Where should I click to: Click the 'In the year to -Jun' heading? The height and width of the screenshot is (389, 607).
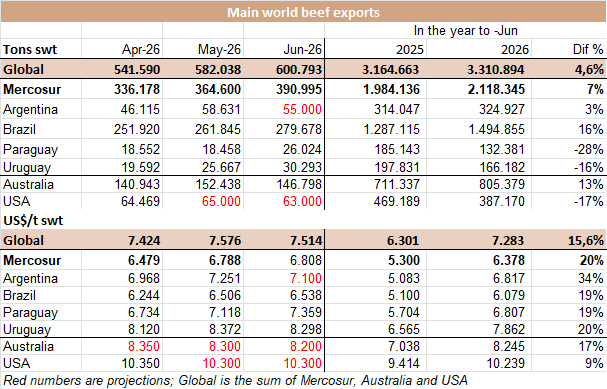[465, 31]
